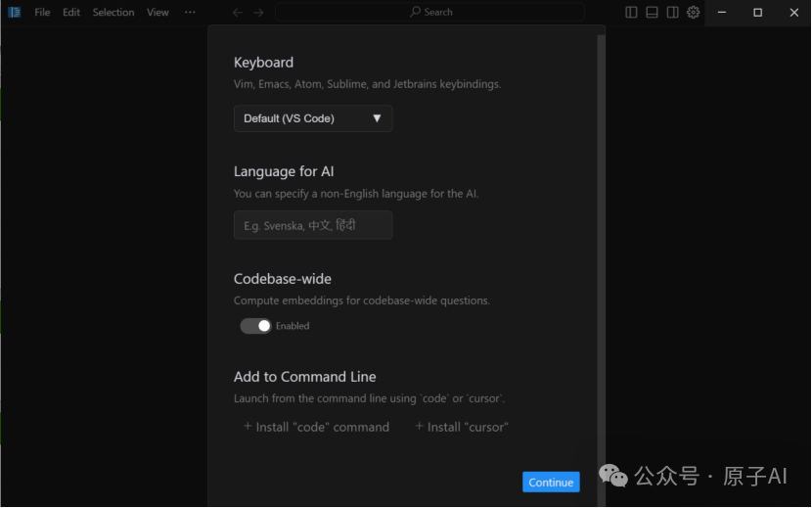Image resolution: width=812 pixels, height=508 pixels.
Task: Open settings via the gear icon
Action: coord(693,13)
